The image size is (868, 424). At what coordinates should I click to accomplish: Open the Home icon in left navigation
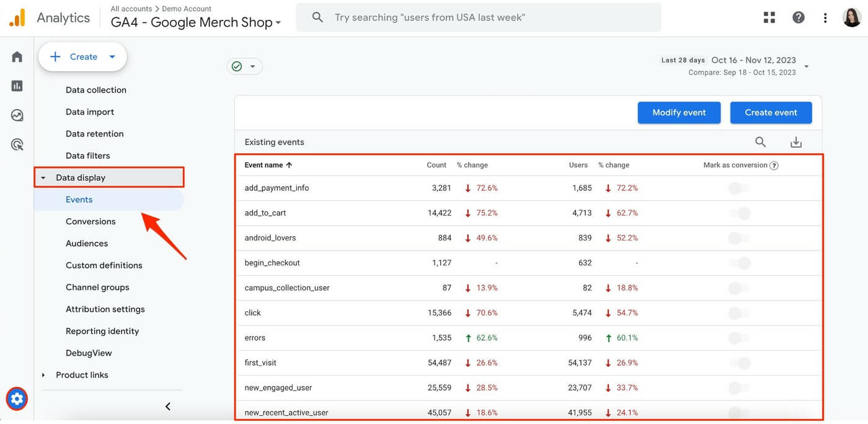pos(17,56)
